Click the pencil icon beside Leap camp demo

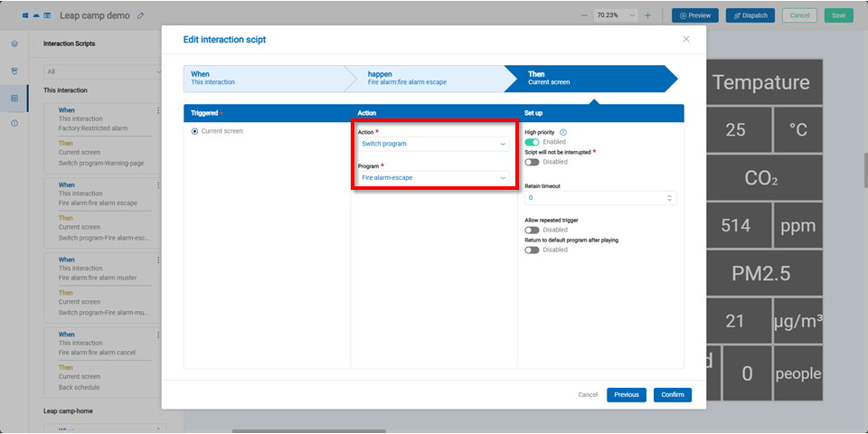pyautogui.click(x=140, y=15)
